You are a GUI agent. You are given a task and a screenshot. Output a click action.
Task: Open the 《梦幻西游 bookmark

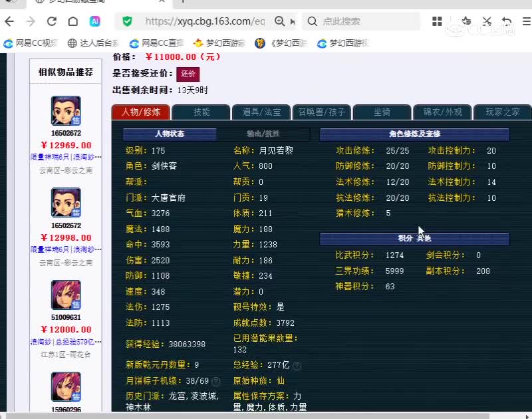click(281, 43)
